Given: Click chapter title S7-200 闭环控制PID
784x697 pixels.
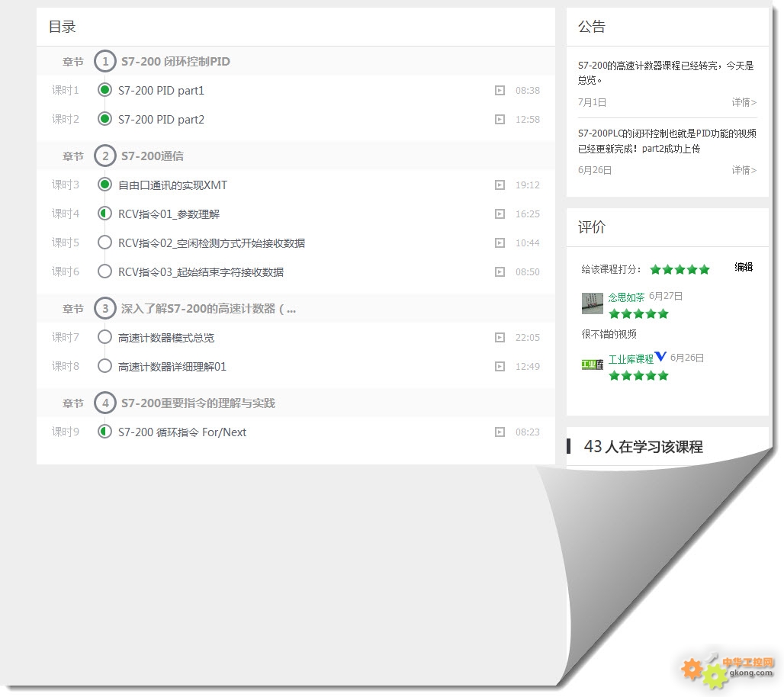Looking at the screenshot, I should point(175,62).
